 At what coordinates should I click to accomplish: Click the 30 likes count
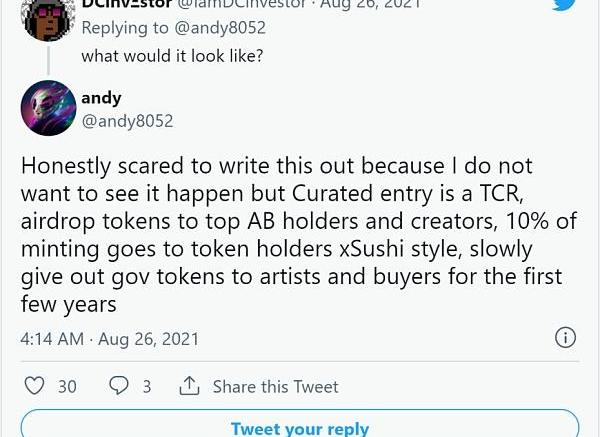tap(67, 386)
